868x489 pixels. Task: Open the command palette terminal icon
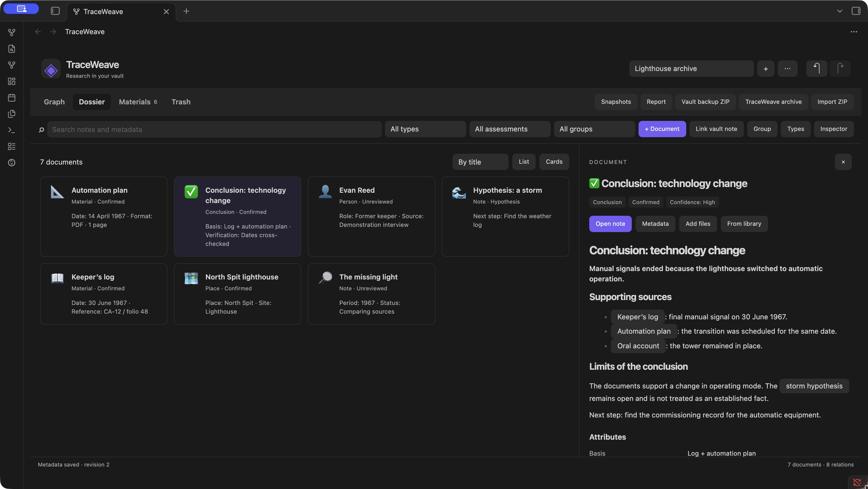(11, 130)
